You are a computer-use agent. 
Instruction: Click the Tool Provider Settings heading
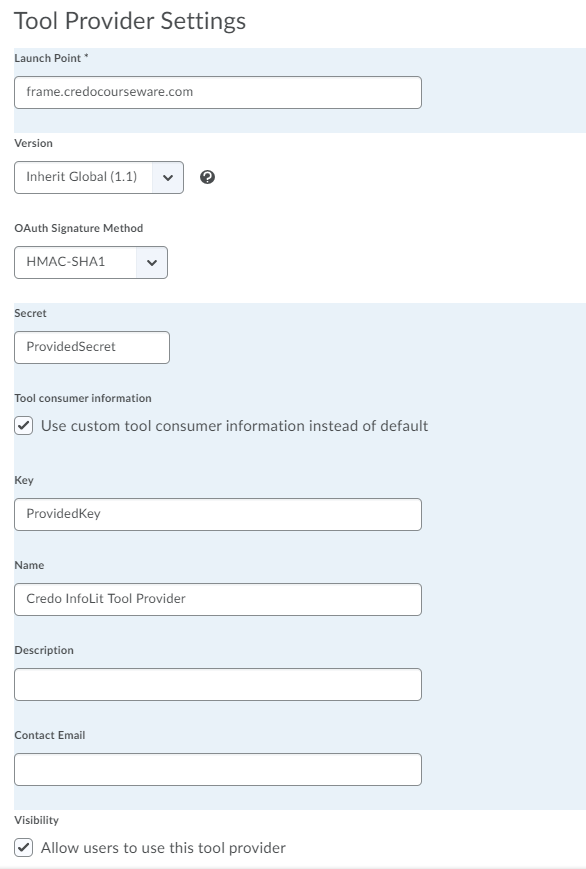[130, 21]
